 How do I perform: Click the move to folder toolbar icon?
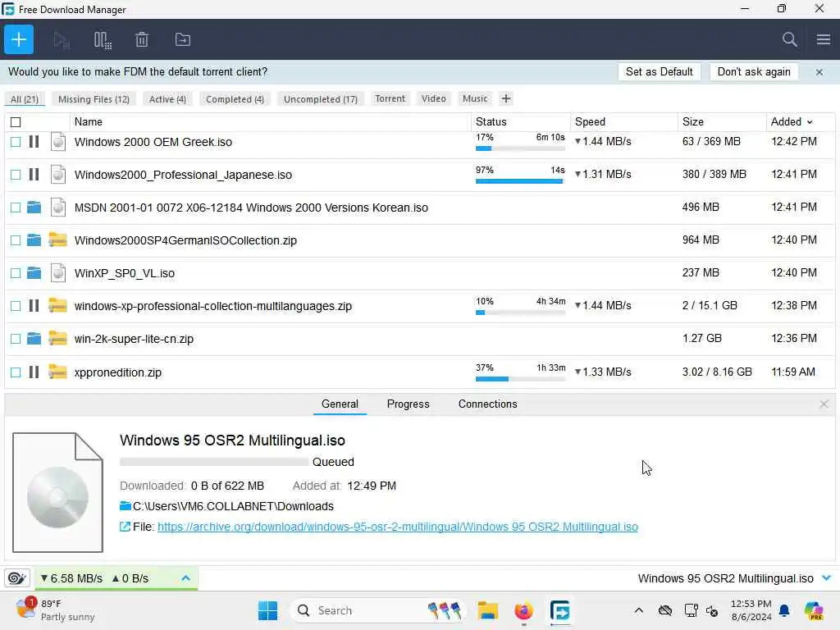pos(183,39)
